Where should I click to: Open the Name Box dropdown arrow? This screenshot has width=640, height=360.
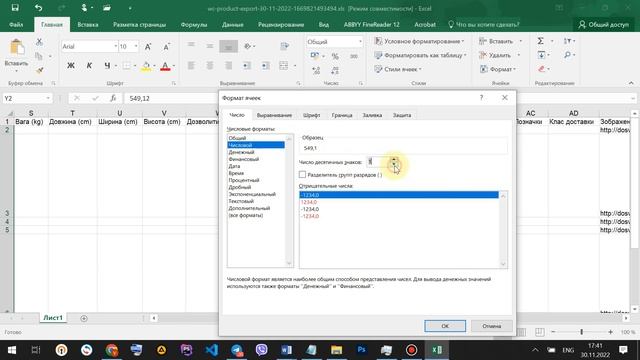coord(48,98)
